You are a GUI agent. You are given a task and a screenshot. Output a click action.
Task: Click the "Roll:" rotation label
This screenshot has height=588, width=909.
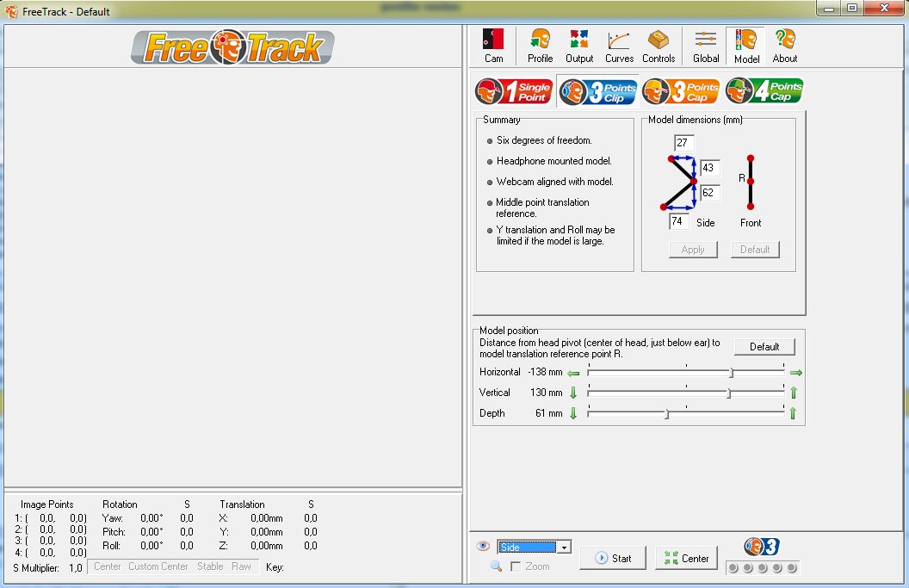[x=111, y=546]
